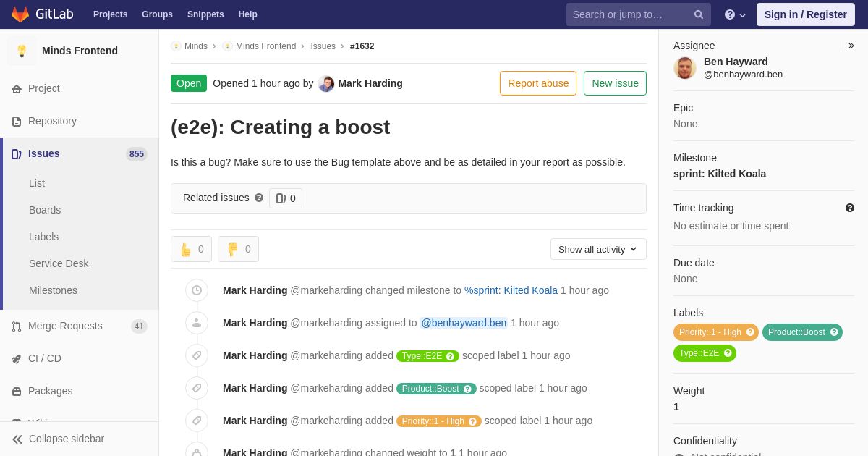Click Priority::1 - High label in activity feed

point(439,421)
